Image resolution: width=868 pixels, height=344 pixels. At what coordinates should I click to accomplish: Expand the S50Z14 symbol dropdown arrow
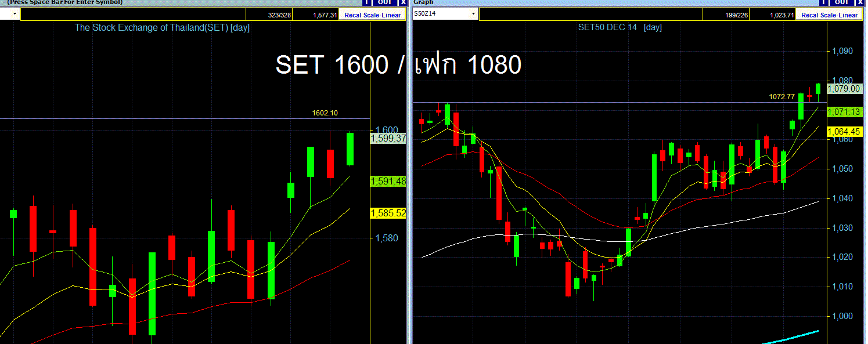[473, 14]
